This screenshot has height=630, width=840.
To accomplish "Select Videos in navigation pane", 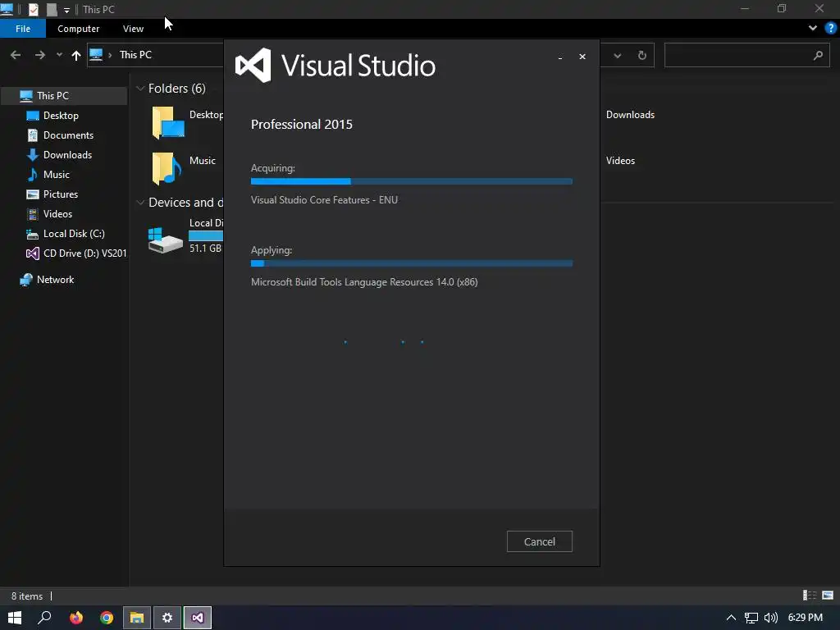I will (57, 214).
